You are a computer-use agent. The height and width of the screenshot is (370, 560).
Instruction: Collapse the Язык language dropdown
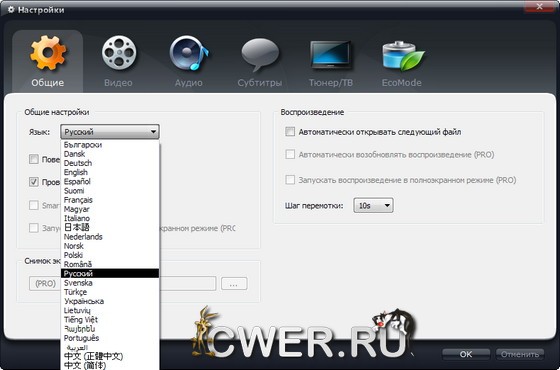110,132
